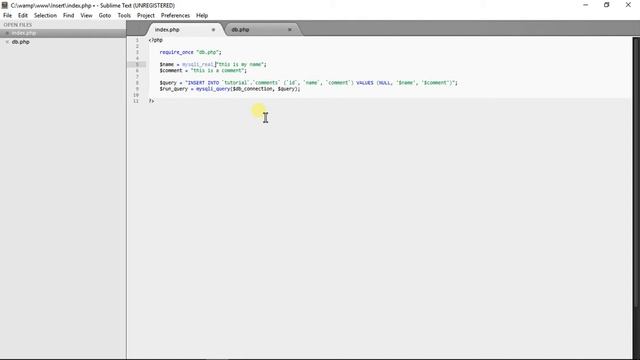
Task: Select index.php in the Open Files sidebar
Action: (x=63, y=33)
